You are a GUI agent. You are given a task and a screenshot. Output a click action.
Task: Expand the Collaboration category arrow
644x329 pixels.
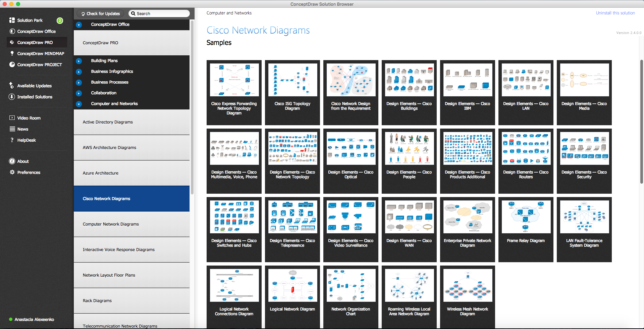coord(79,93)
